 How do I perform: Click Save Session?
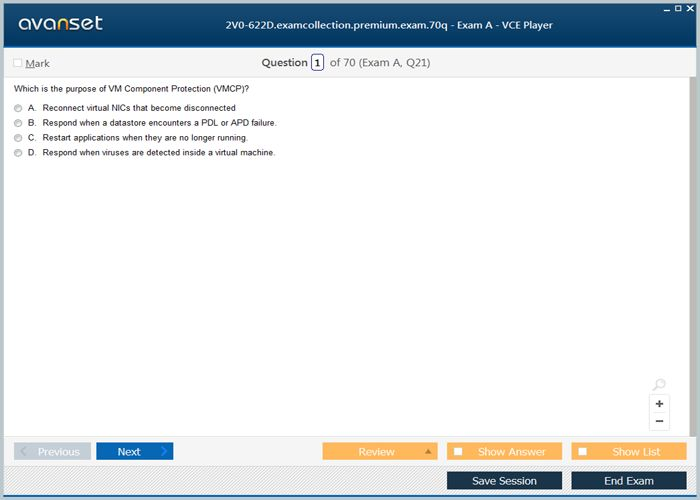(504, 481)
